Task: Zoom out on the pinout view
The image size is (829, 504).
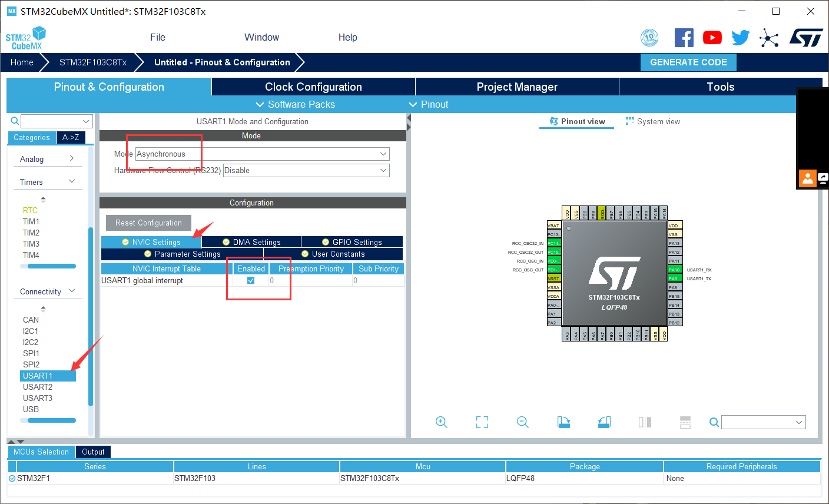Action: click(x=523, y=422)
